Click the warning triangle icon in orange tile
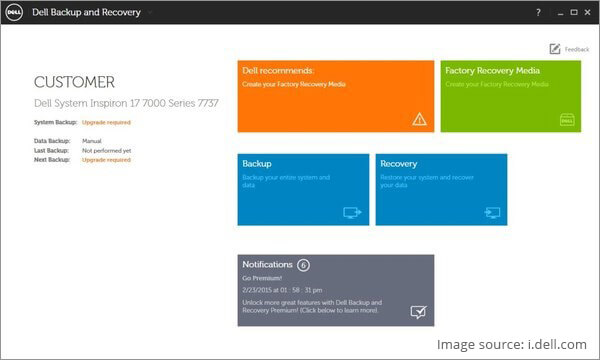The height and width of the screenshot is (360, 600). click(x=419, y=119)
